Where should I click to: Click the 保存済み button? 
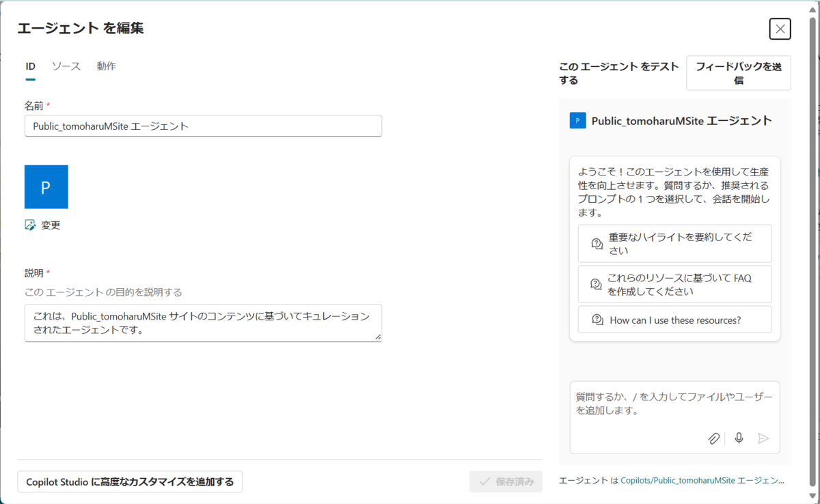[x=506, y=481]
